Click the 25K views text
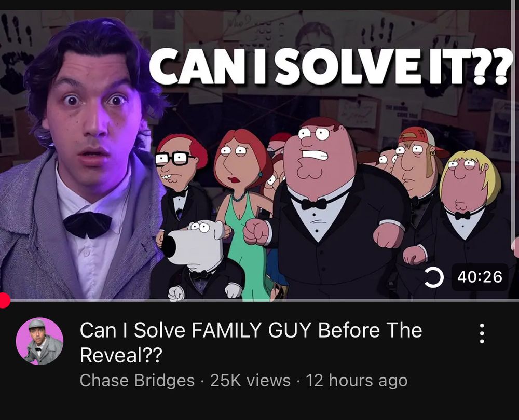The image size is (519, 420). point(250,380)
